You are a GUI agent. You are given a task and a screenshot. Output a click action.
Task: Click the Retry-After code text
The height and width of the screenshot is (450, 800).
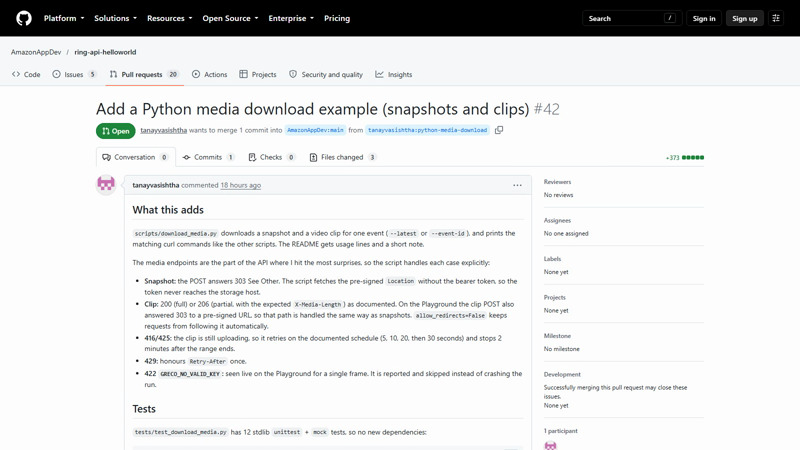click(x=207, y=361)
